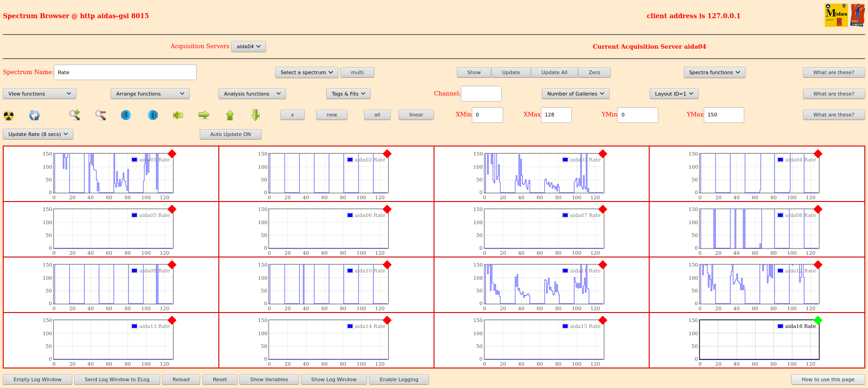Click the green right arrow icon
The height and width of the screenshot is (388, 868).
pyautogui.click(x=204, y=115)
